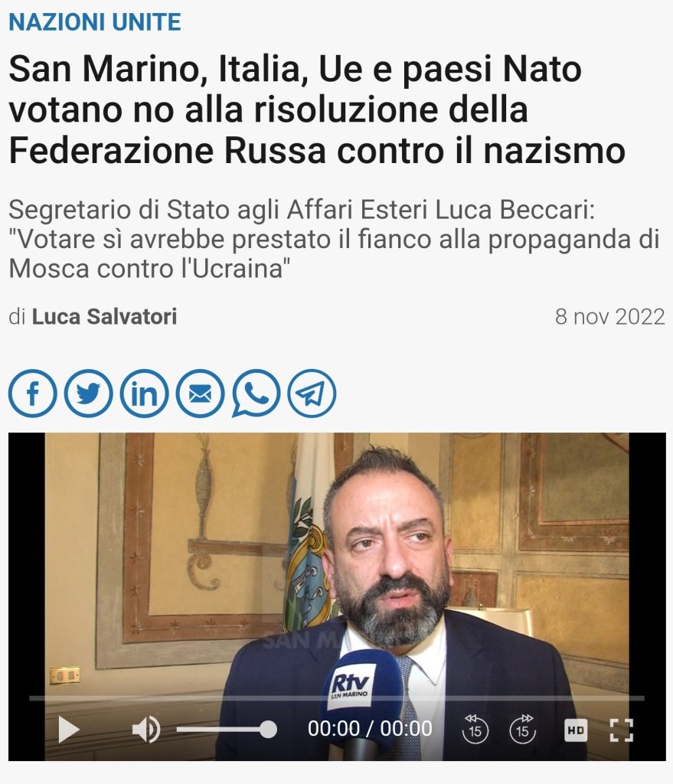Click the 8 nov 2022 date
This screenshot has width=673, height=784.
coord(610,316)
